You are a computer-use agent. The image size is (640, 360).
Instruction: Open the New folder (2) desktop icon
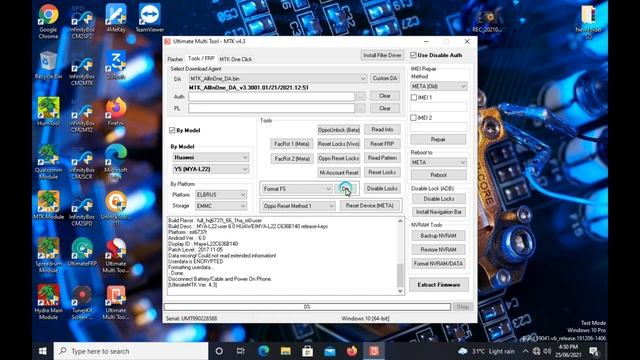[589, 21]
